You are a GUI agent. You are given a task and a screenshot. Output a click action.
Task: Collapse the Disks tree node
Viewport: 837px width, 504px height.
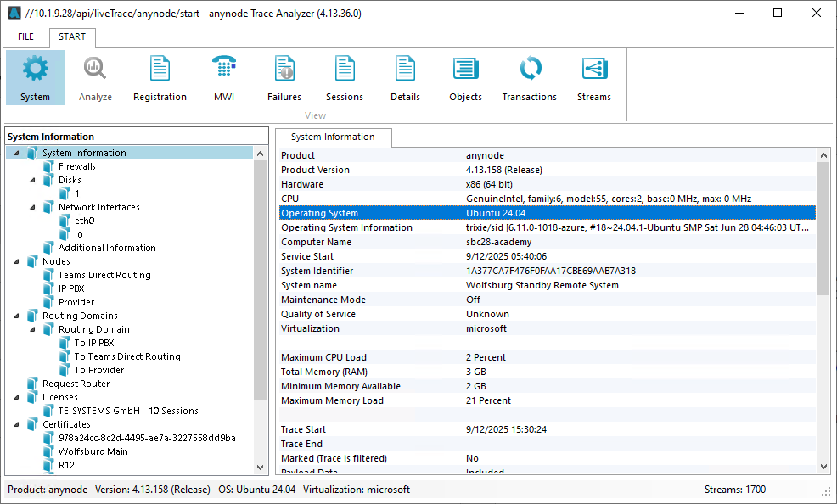pyautogui.click(x=31, y=179)
